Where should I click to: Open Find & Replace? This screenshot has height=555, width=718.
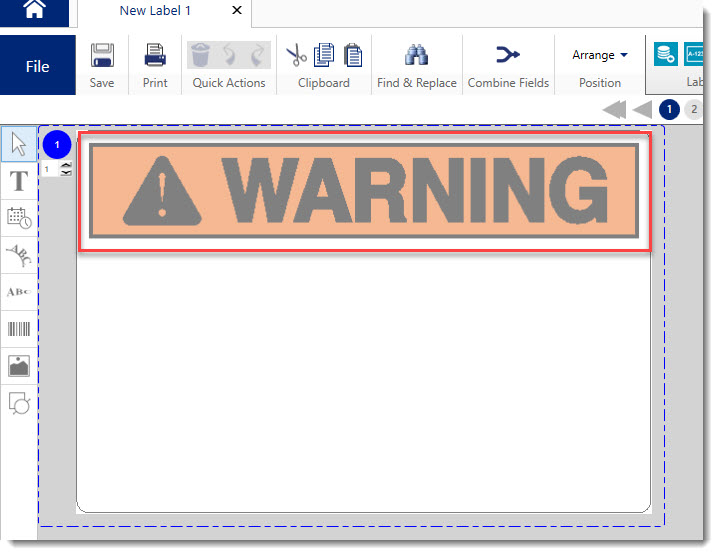coord(416,63)
